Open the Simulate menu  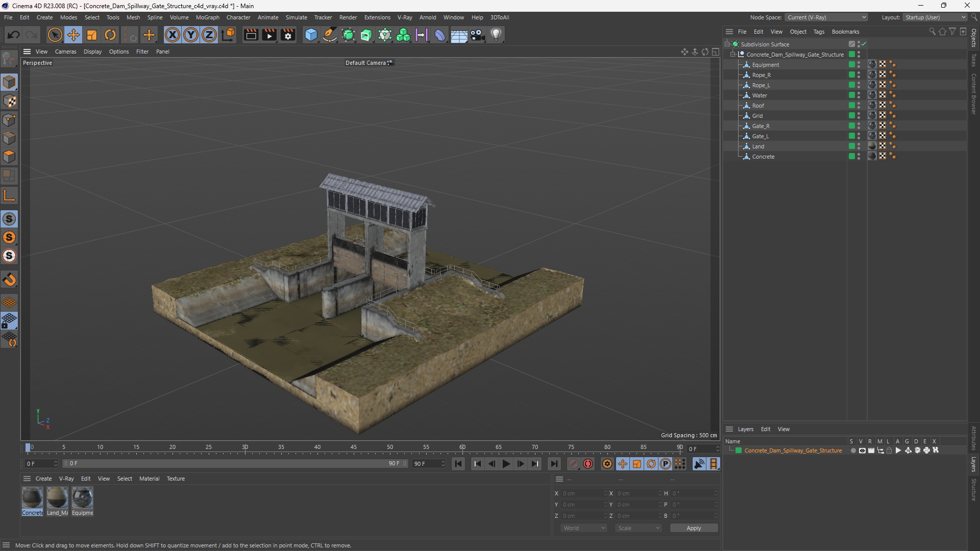[x=296, y=17]
